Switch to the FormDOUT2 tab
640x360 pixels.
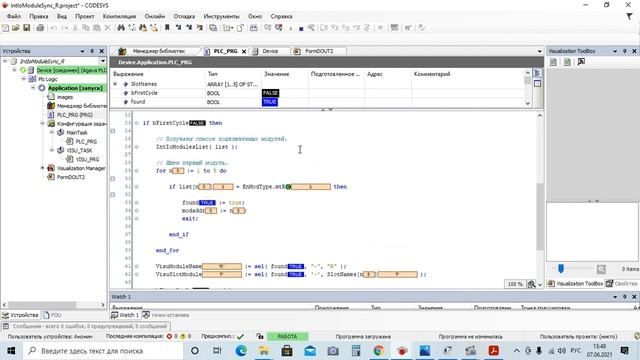[x=319, y=51]
